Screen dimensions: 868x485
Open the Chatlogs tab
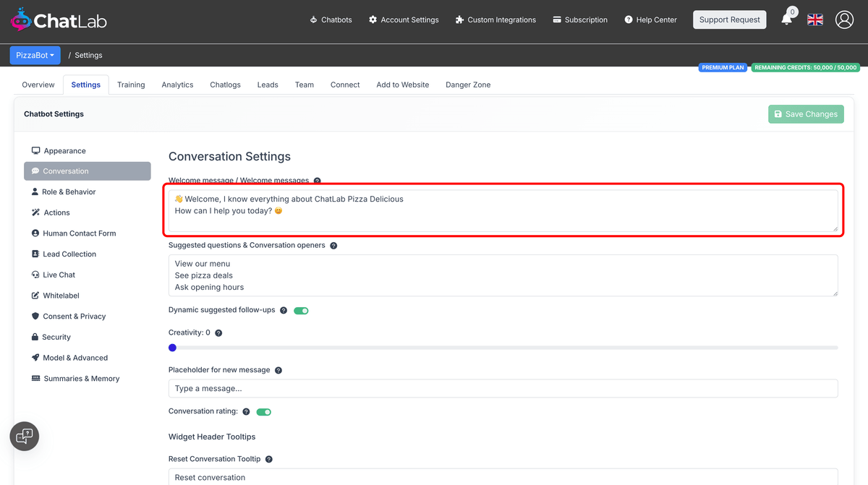[225, 85]
